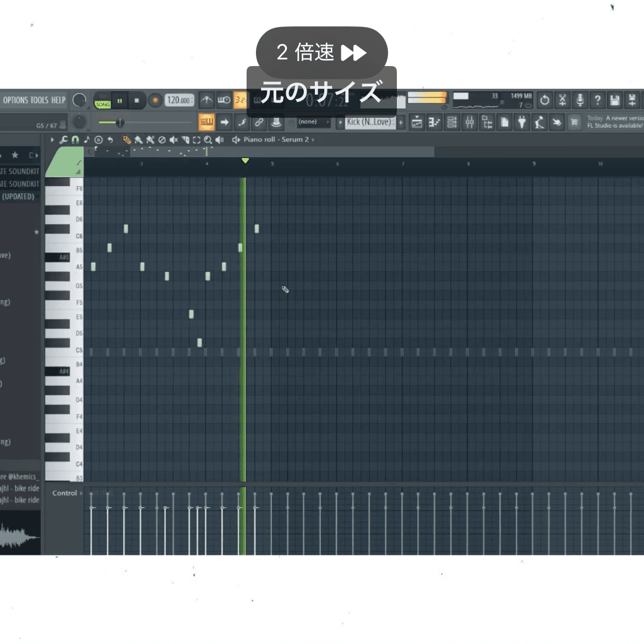Toggle the auto-scroll arrow button
644x644 pixels.
[224, 122]
